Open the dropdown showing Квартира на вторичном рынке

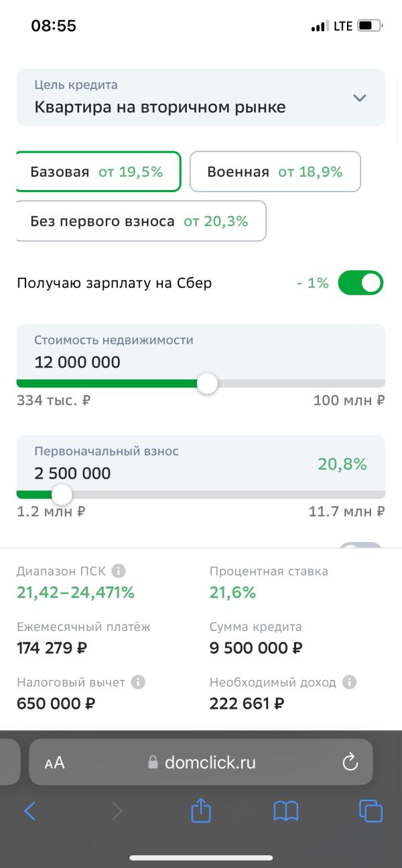click(x=201, y=97)
